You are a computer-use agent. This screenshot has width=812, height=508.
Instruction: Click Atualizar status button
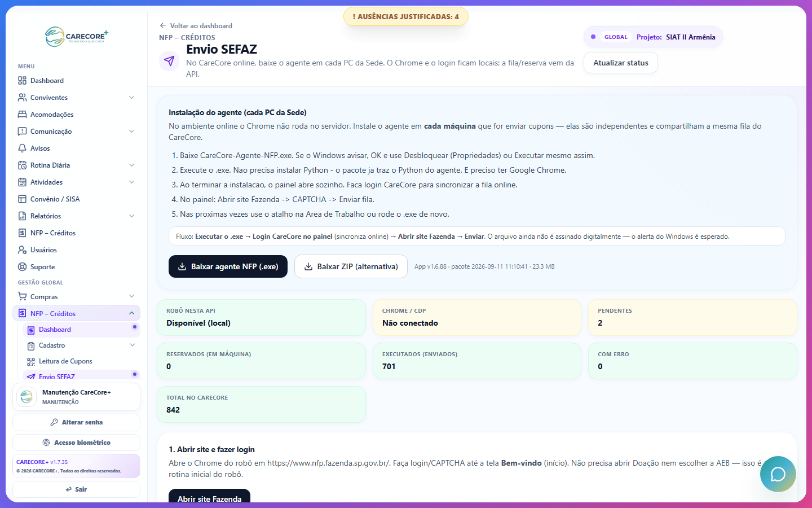coord(621,63)
